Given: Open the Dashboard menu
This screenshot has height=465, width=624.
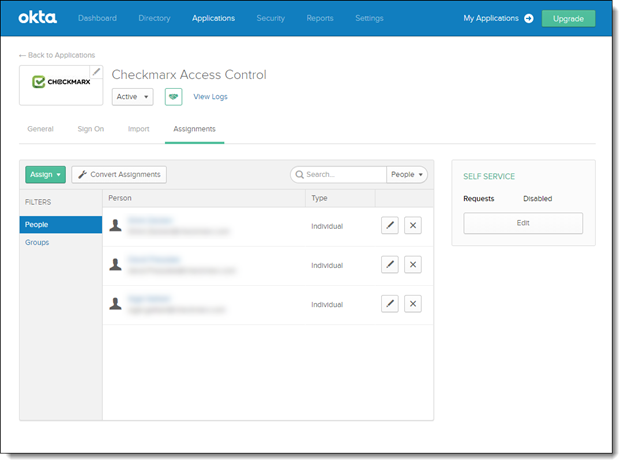Looking at the screenshot, I should pyautogui.click(x=98, y=18).
